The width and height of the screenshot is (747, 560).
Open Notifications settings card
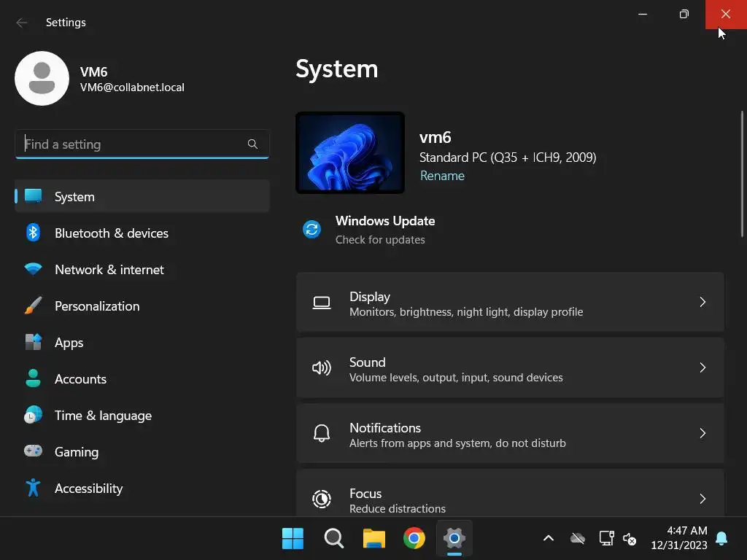click(510, 433)
